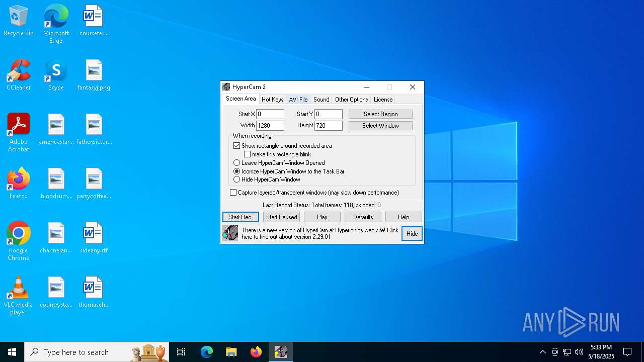Viewport: 644px width, 362px height.
Task: Hide the new version notice
Action: coord(412,234)
